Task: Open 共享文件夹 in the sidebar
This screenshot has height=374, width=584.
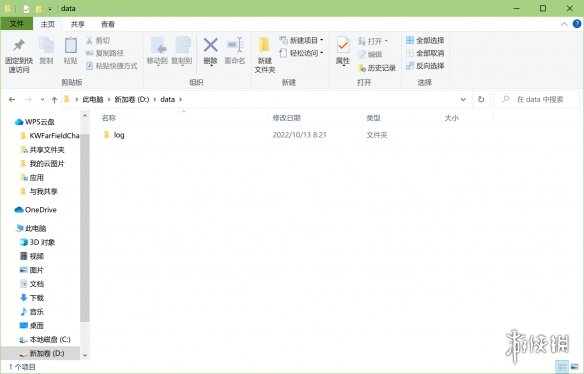Action: 42,150
